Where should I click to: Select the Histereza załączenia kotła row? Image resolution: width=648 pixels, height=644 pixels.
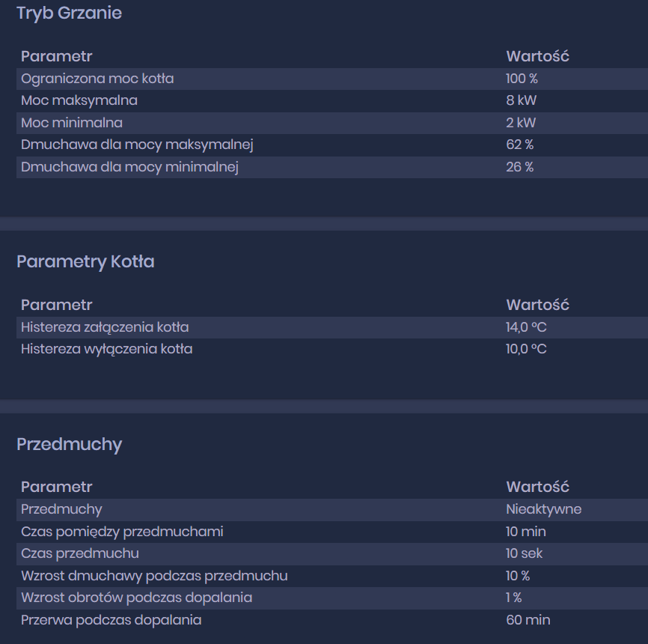click(x=105, y=327)
